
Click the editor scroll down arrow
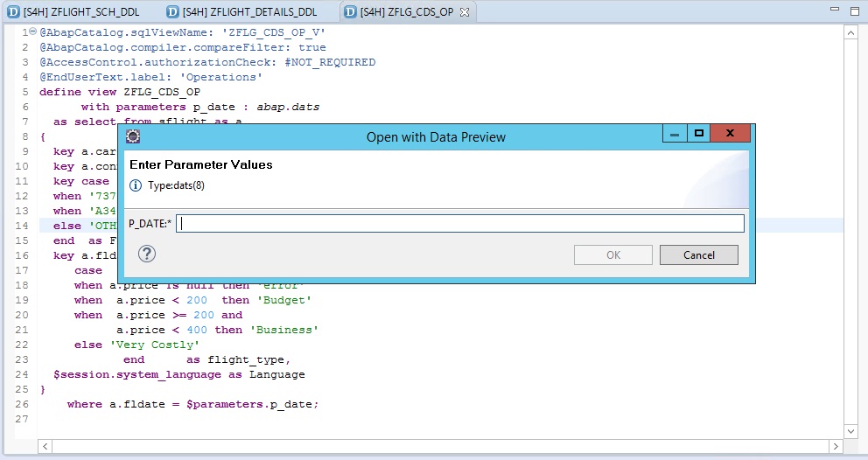coord(850,431)
